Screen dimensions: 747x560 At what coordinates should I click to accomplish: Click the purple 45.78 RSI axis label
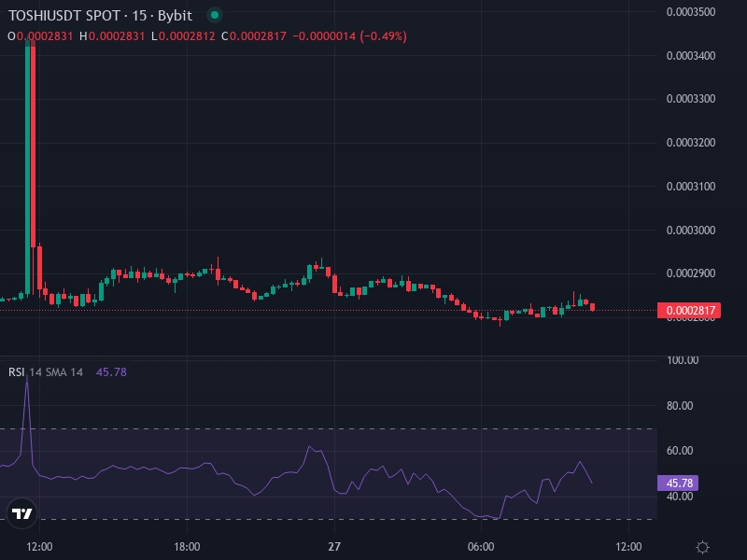click(679, 483)
